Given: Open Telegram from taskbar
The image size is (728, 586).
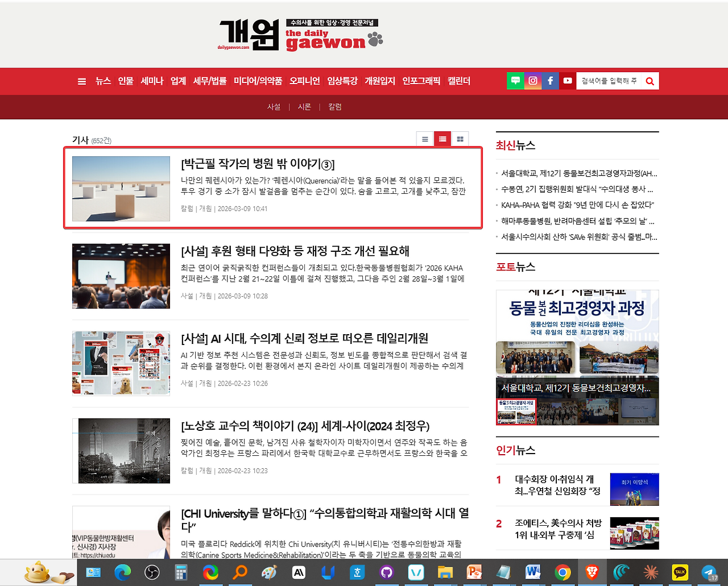Looking at the screenshot, I should click(709, 572).
